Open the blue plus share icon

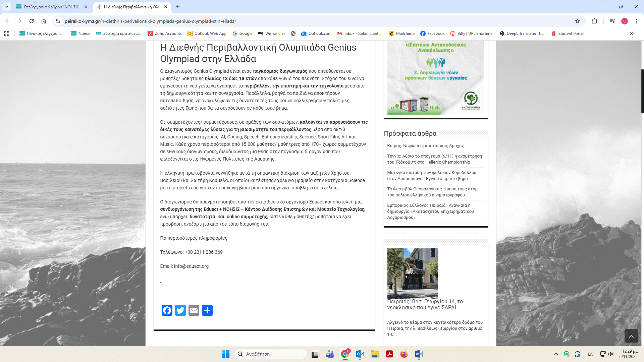207,310
